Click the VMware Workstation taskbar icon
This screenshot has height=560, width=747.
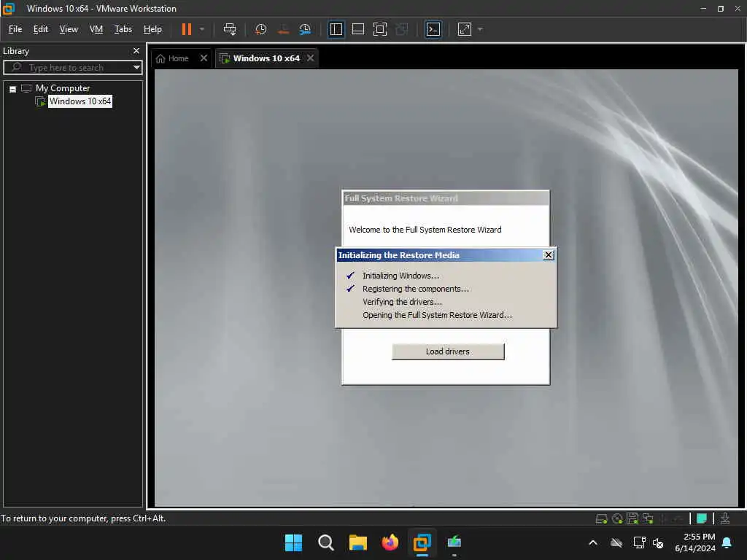[422, 542]
